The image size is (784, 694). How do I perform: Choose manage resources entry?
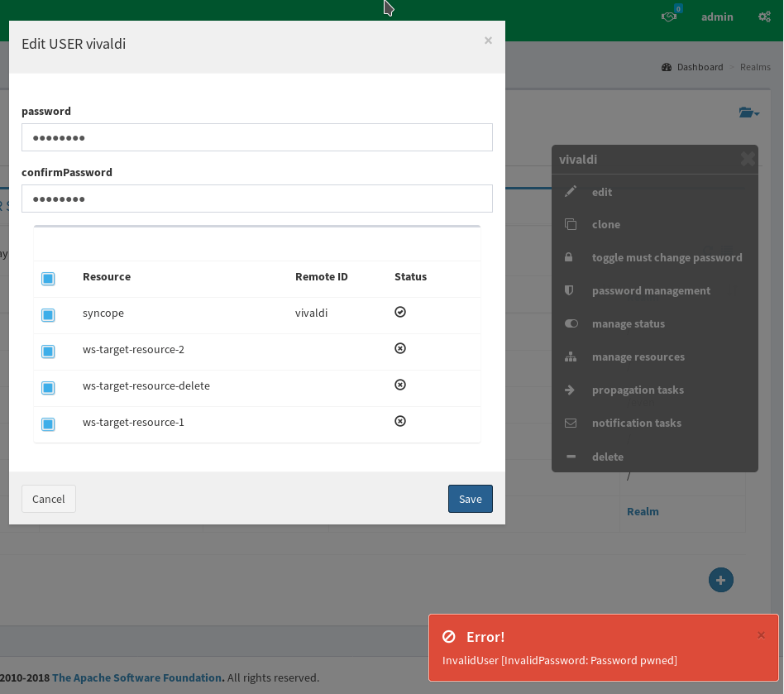[x=638, y=357]
